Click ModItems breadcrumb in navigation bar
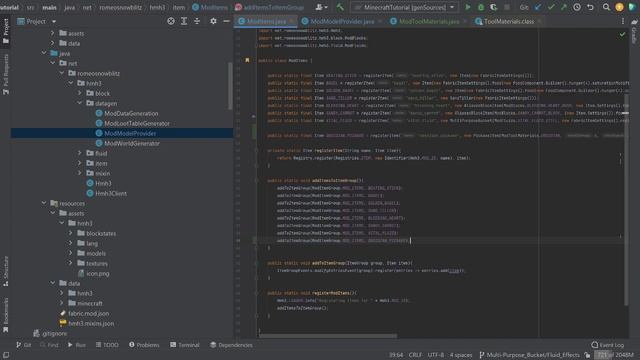The height and width of the screenshot is (360, 640). click(x=210, y=7)
